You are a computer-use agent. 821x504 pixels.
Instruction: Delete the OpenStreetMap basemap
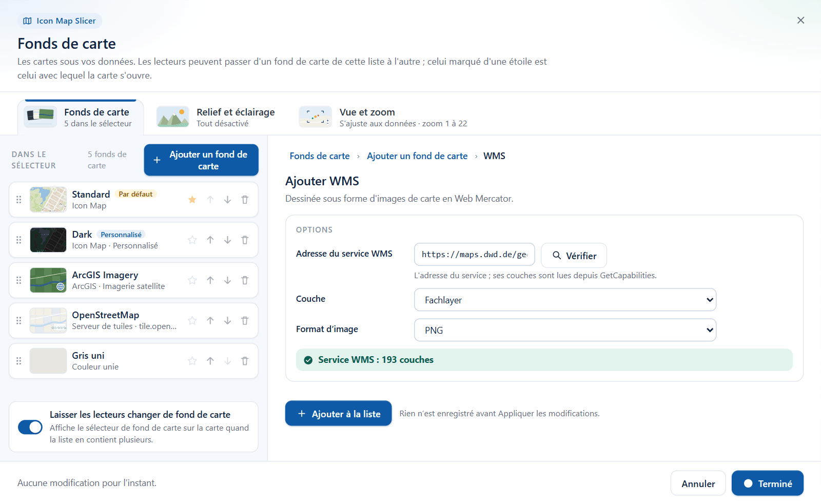tap(245, 321)
